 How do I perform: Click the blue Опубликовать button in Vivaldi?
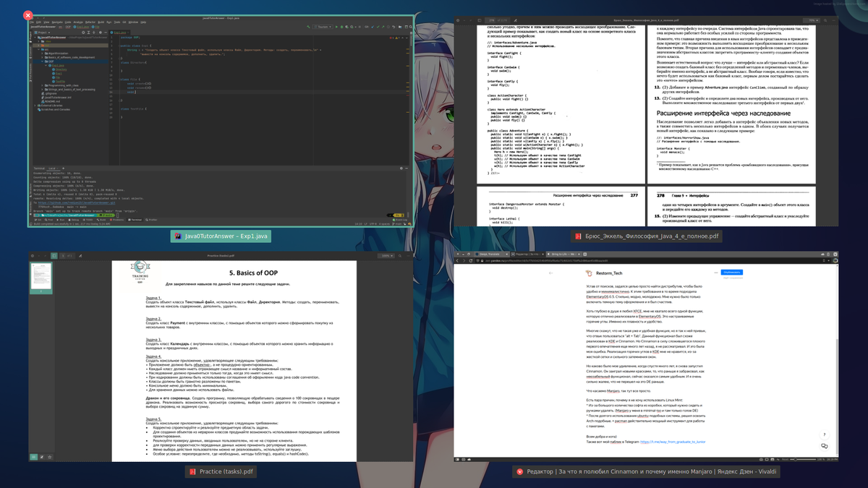coord(731,272)
